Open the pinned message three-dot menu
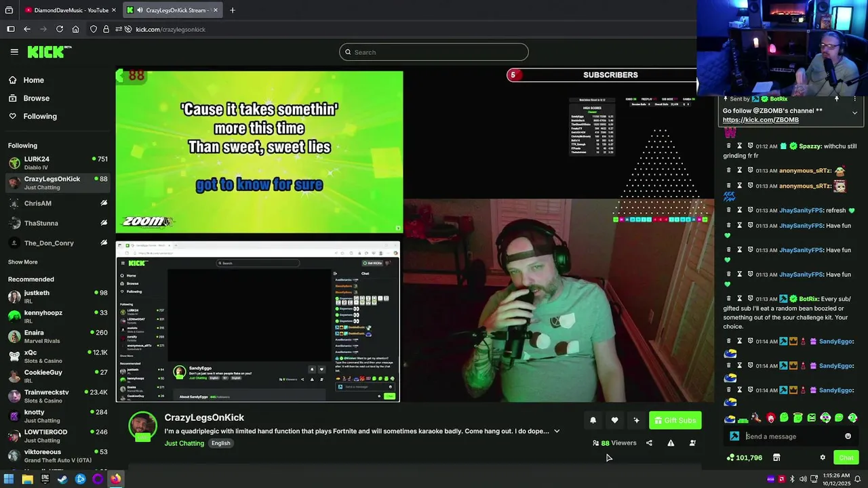Image resolution: width=868 pixels, height=488 pixels. [x=854, y=99]
